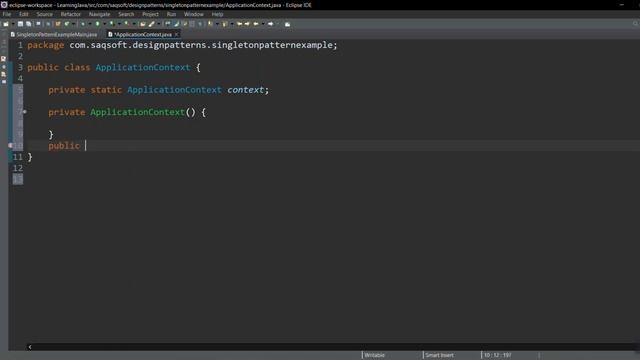This screenshot has height=360, width=640.
Task: Click the Previous Annotation toolbar icon
Action: 225,24
